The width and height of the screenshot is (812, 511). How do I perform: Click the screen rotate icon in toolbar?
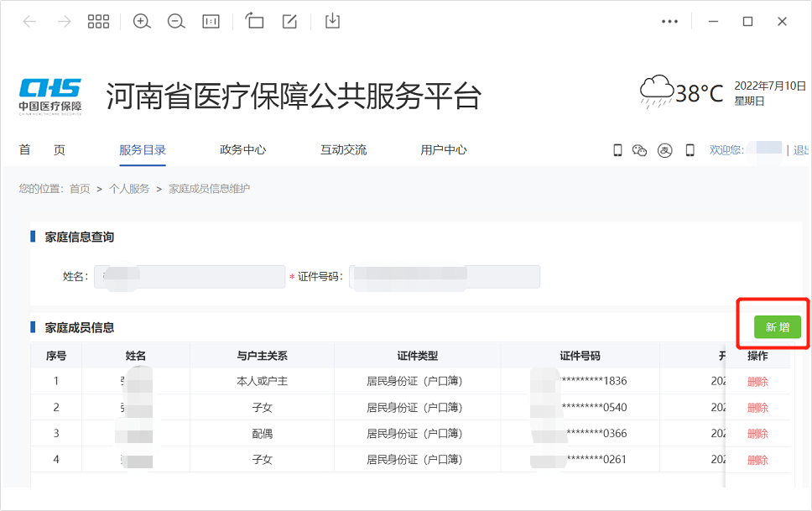(255, 21)
